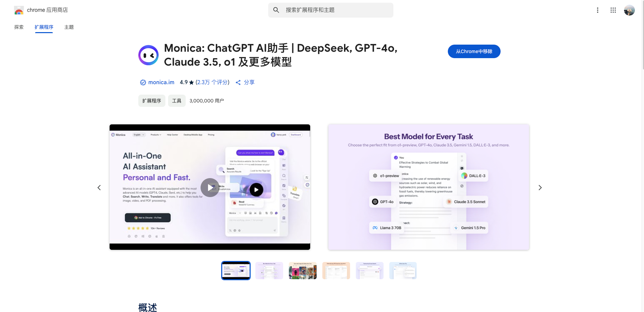Open the Google apps grid

[613, 10]
